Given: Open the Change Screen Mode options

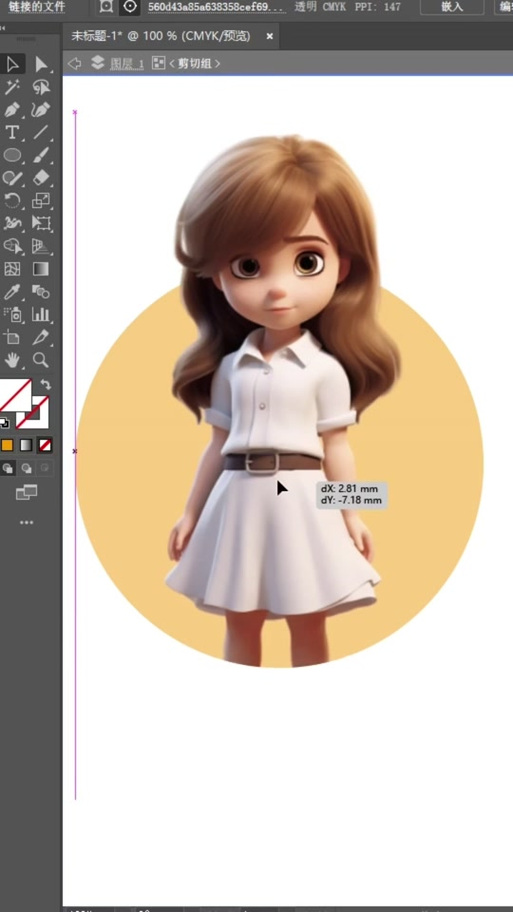Looking at the screenshot, I should (26, 493).
